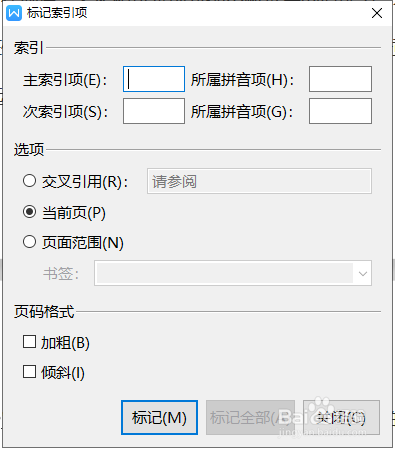Focus the 所属拼音项(G) text field
The image size is (395, 450).
coord(340,111)
